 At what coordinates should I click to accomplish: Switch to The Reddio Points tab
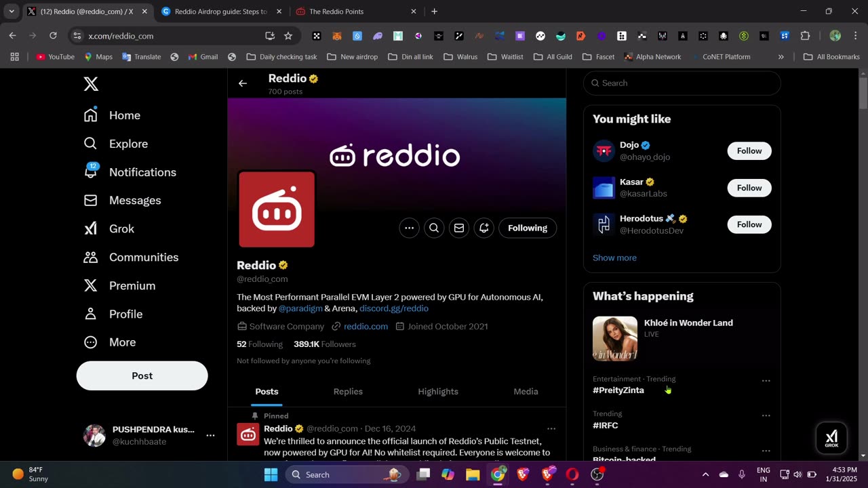(356, 12)
